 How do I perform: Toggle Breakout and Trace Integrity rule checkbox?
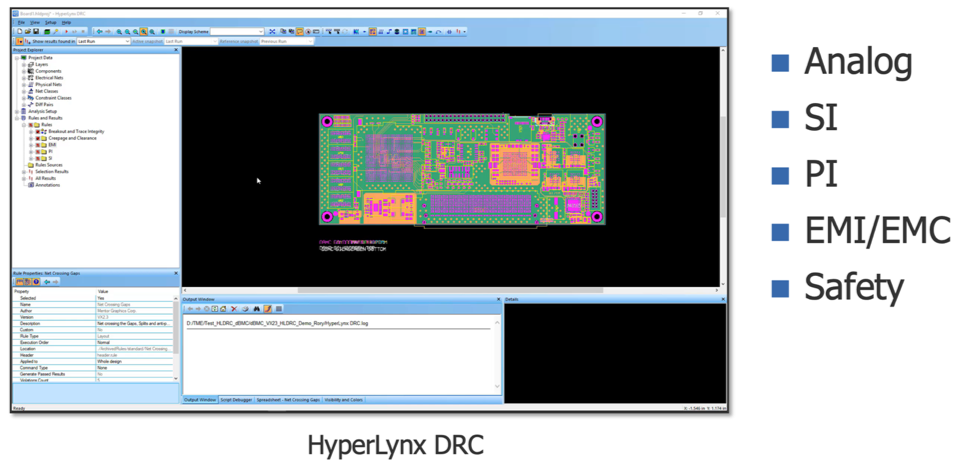point(38,132)
